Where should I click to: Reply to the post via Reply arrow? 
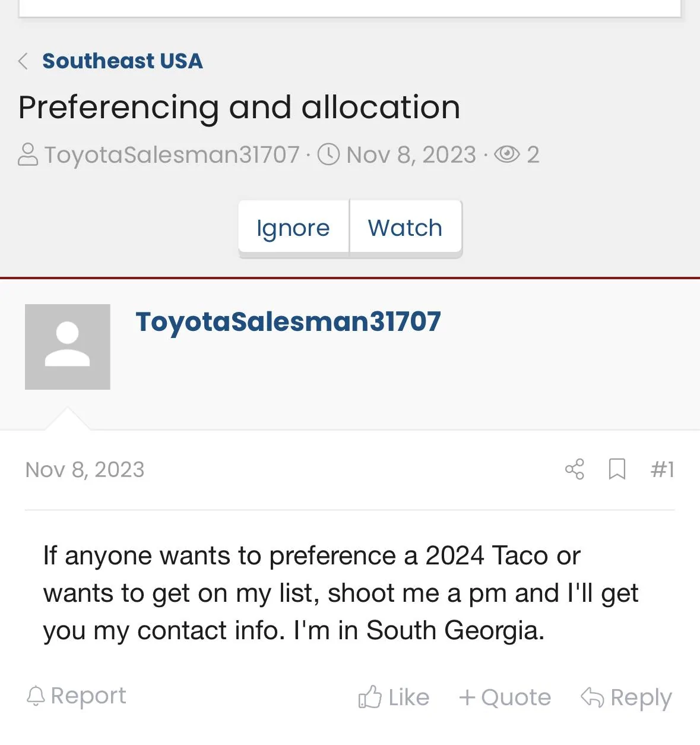(626, 697)
